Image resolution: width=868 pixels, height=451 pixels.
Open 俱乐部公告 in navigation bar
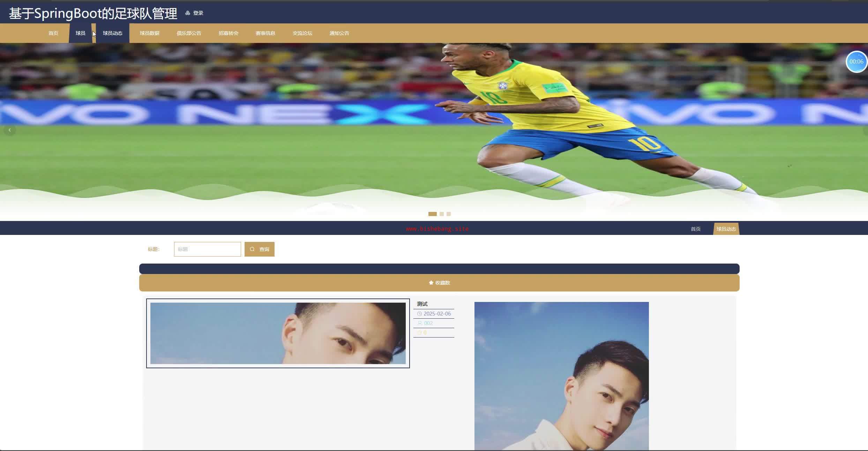[x=189, y=33]
